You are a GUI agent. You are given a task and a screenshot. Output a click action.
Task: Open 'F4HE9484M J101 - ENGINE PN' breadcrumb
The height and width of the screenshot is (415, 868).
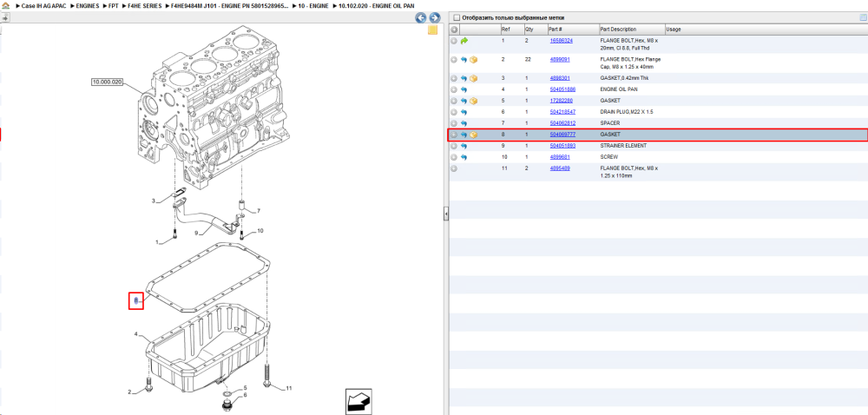click(x=230, y=5)
